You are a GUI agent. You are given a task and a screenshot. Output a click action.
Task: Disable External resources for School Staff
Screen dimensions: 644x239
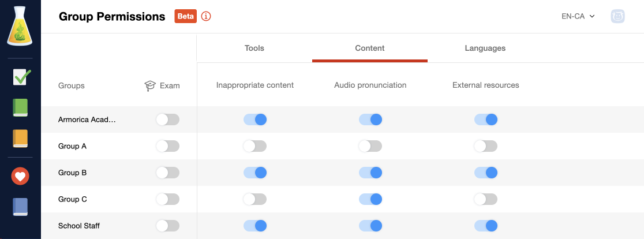click(486, 226)
